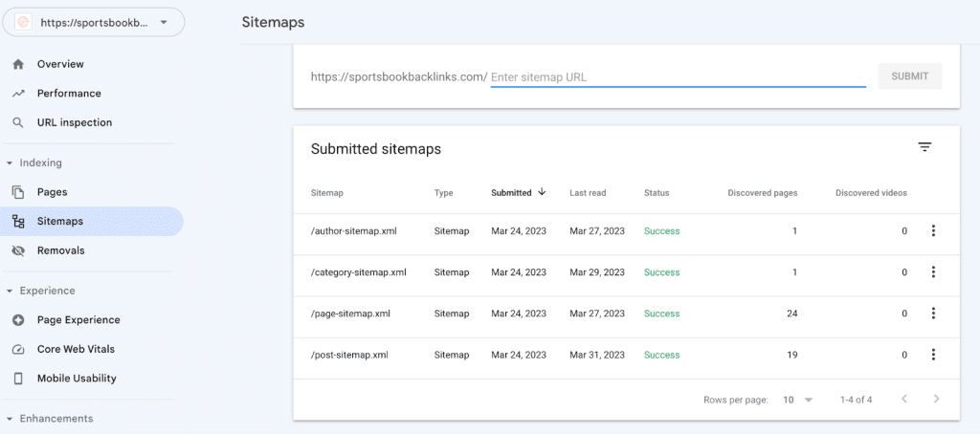Open the filter icon in Submitted sitemaps
The height and width of the screenshot is (434, 980).
pos(924,147)
